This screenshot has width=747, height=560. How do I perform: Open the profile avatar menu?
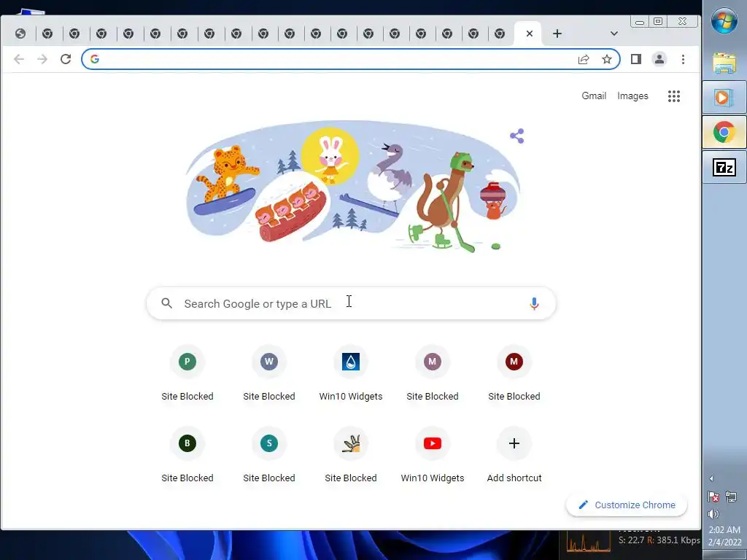tap(659, 59)
